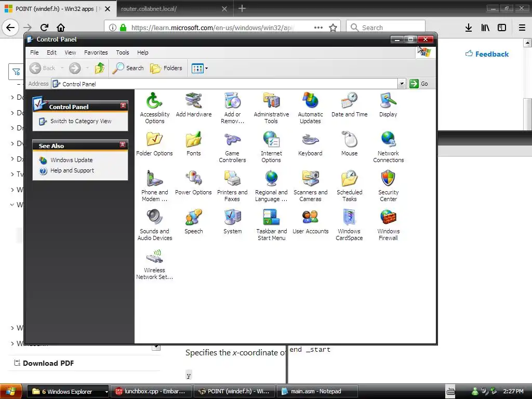Open Regional and Language Options icon
This screenshot has height=399, width=532.
271,186
